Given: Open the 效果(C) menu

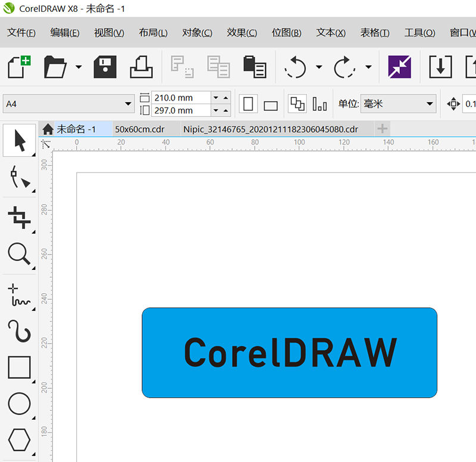Looking at the screenshot, I should 242,33.
